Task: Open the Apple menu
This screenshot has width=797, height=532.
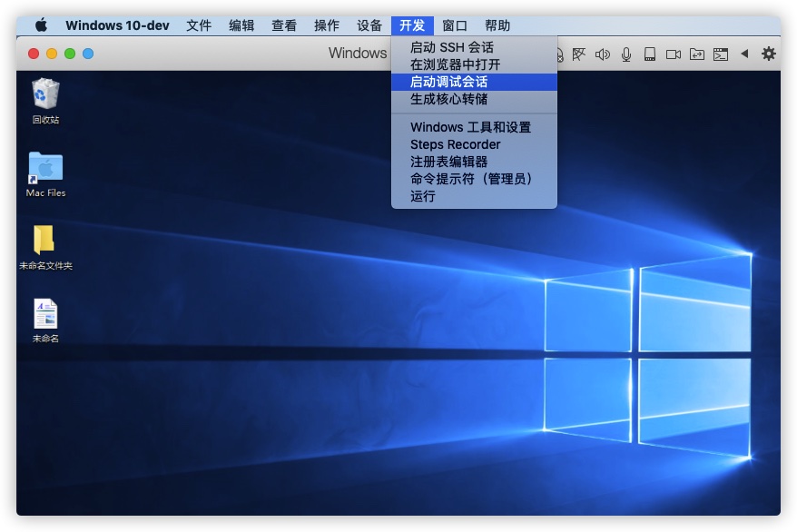Action: [41, 25]
